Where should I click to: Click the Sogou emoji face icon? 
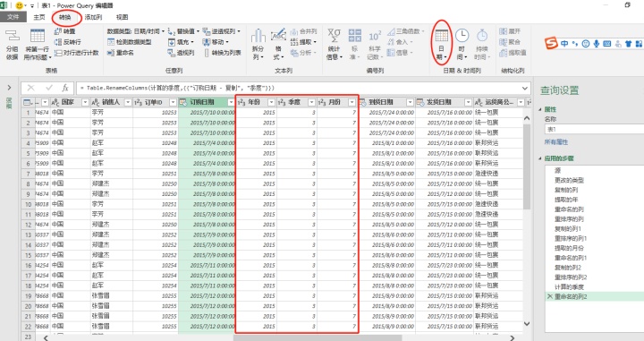(x=586, y=43)
